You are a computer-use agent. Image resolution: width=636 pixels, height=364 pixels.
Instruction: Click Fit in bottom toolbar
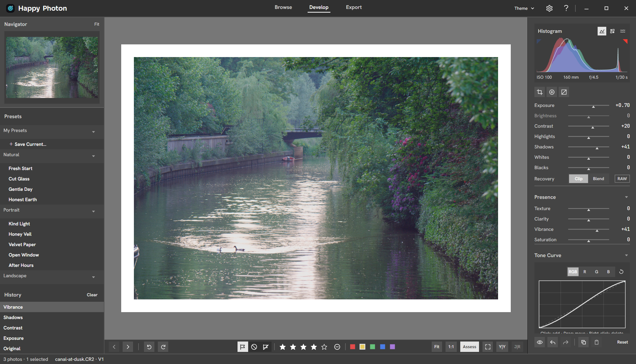click(x=437, y=347)
